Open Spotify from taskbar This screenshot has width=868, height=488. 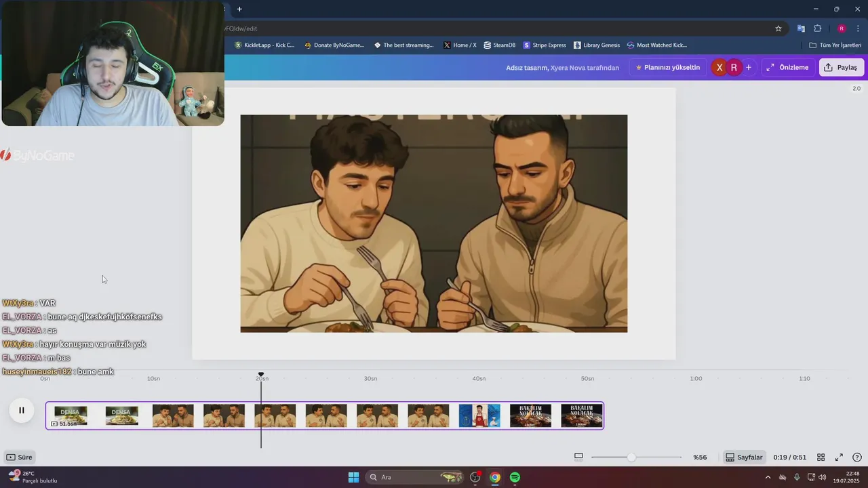click(515, 477)
